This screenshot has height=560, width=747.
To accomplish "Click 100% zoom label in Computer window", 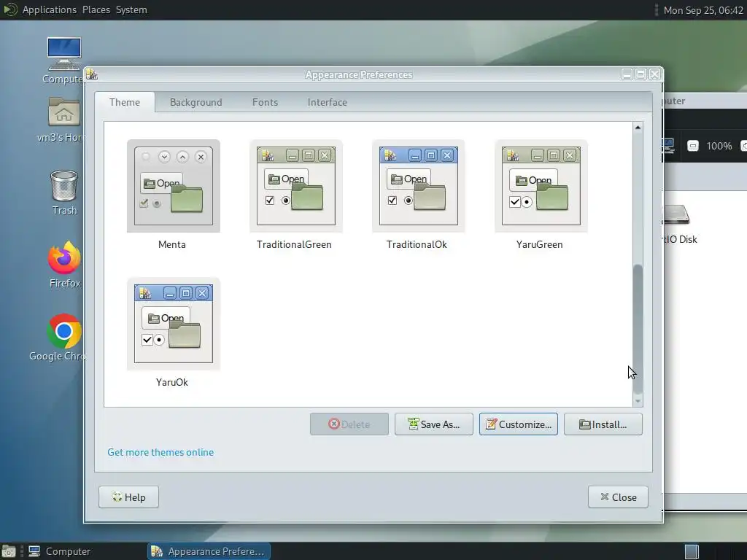I will (719, 146).
